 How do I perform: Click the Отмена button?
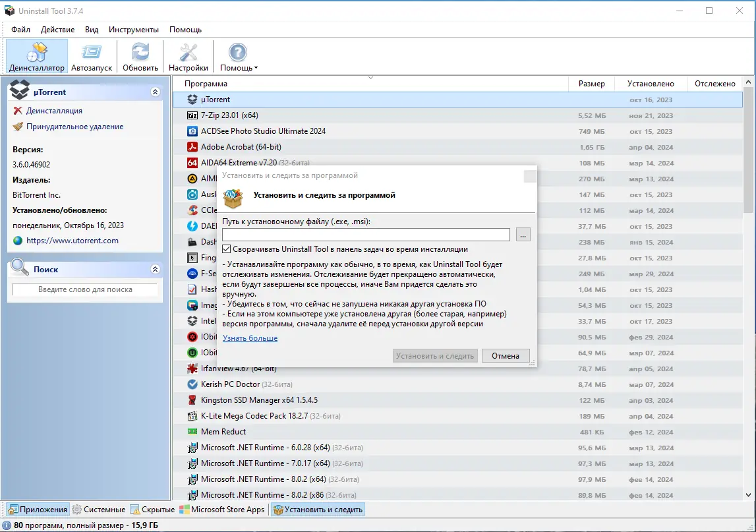click(x=506, y=355)
